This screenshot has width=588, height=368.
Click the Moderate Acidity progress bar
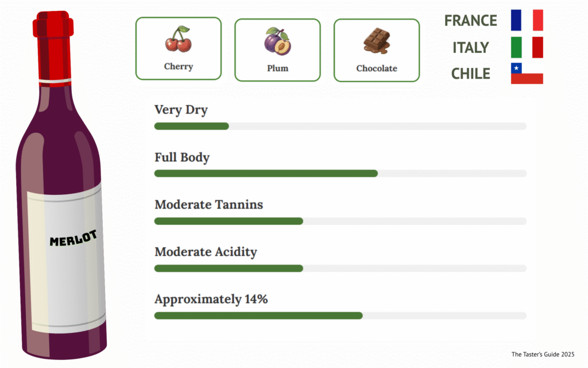pos(340,268)
